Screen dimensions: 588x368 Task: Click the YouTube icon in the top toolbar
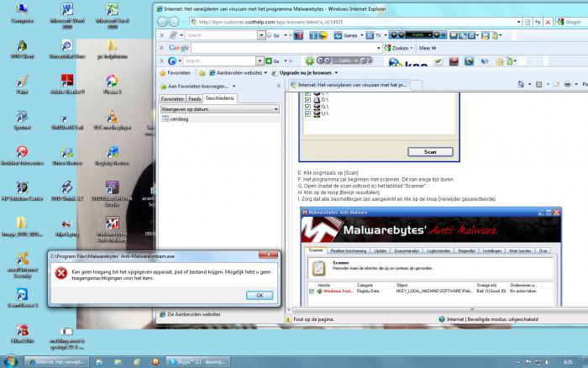tap(298, 35)
